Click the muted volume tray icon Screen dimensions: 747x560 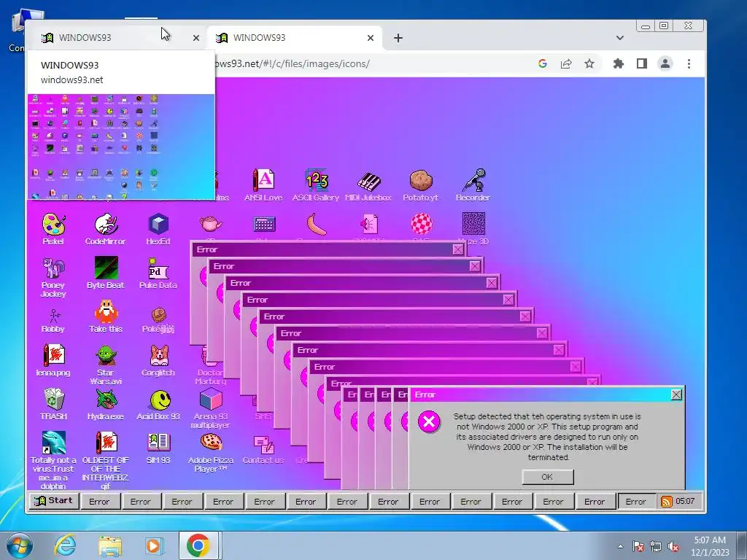(673, 546)
